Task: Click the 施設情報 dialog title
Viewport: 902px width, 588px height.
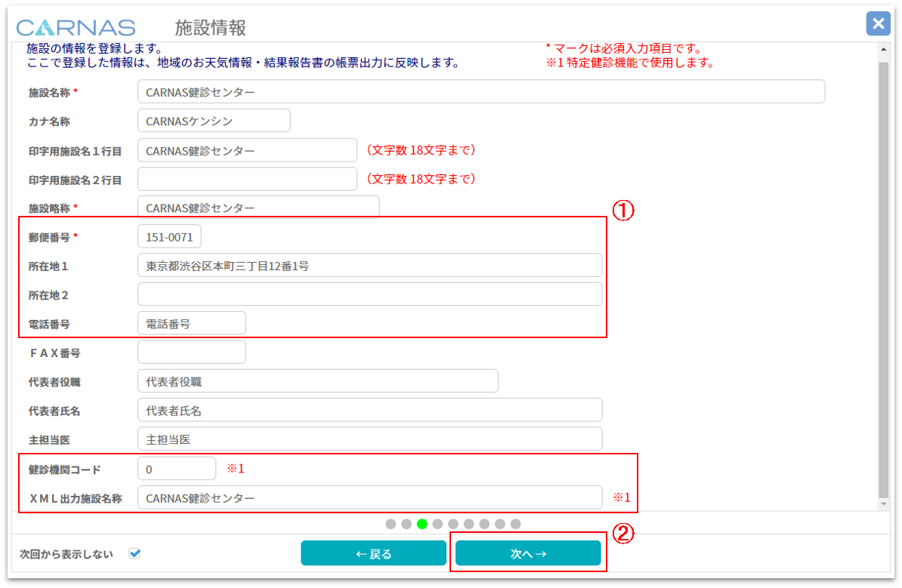Action: (211, 28)
